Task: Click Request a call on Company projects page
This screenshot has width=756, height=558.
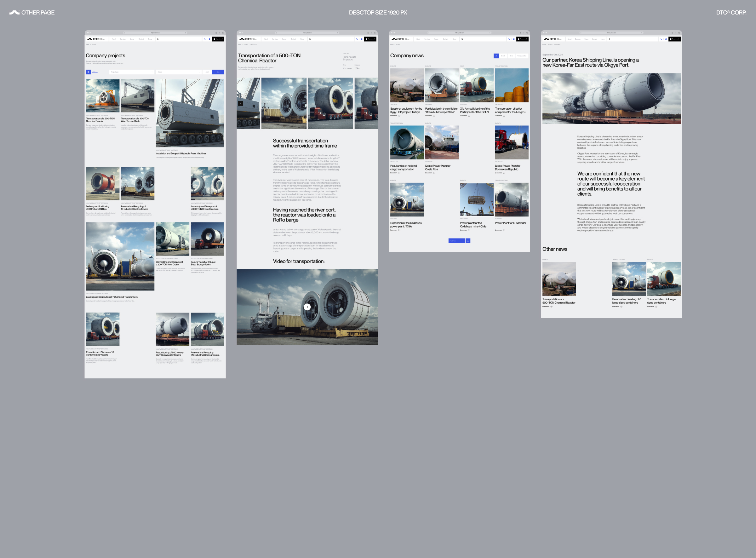Action: pos(218,39)
